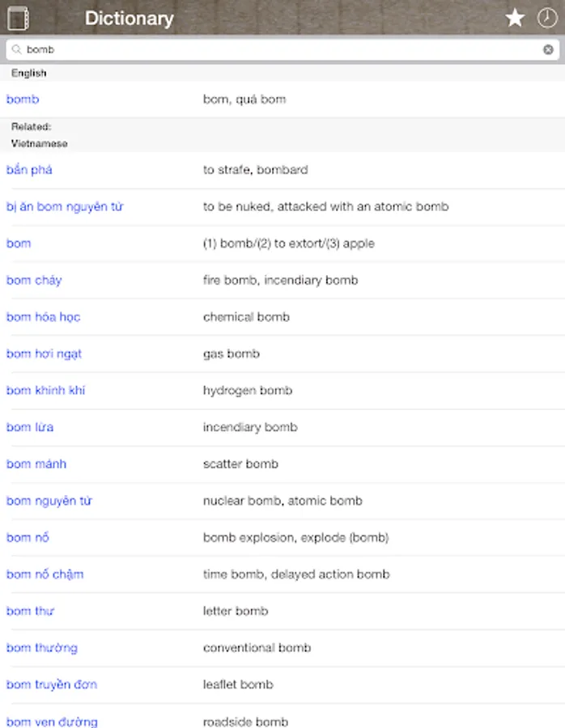Open the 'bom cháy' entry
Image resolution: width=565 pixels, height=728 pixels.
tap(34, 280)
